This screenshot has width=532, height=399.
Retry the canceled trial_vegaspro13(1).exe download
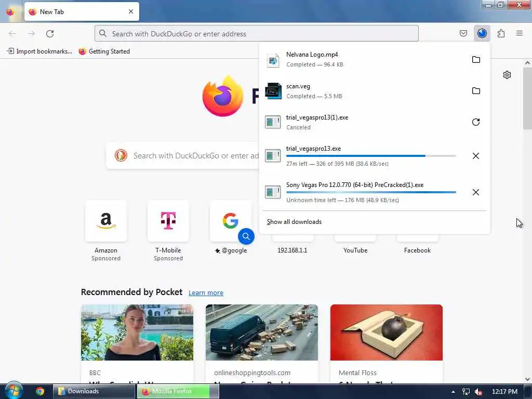click(x=476, y=122)
